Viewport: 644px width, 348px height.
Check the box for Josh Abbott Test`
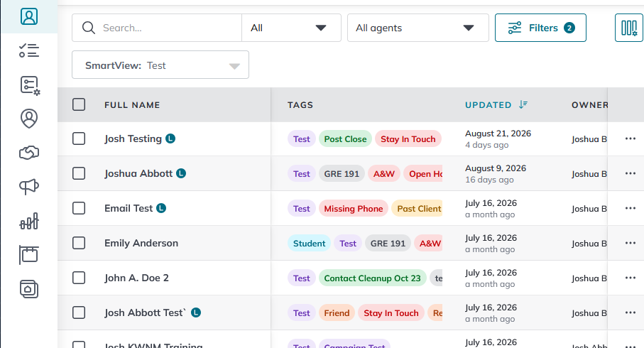pyautogui.click(x=79, y=312)
